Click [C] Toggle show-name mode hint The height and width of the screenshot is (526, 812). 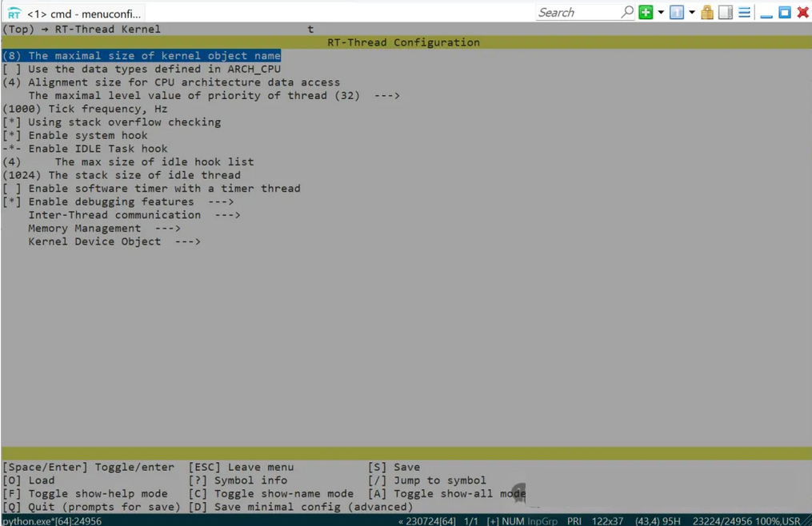click(x=271, y=494)
